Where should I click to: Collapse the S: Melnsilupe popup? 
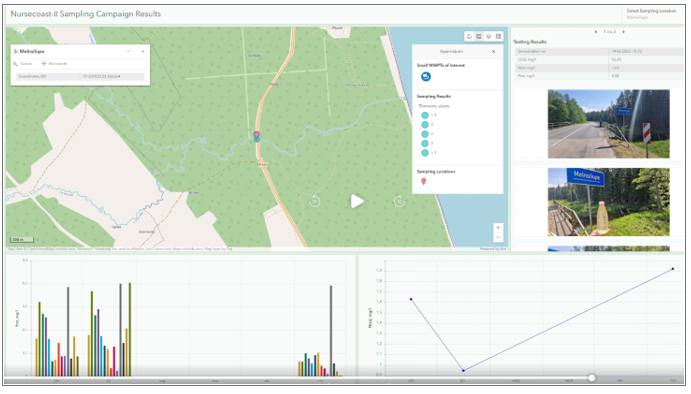(128, 52)
